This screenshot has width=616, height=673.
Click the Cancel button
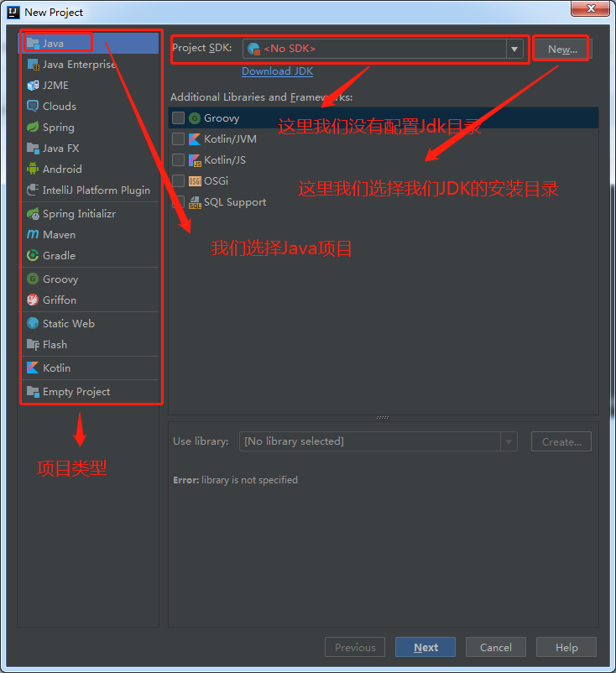pyautogui.click(x=496, y=647)
